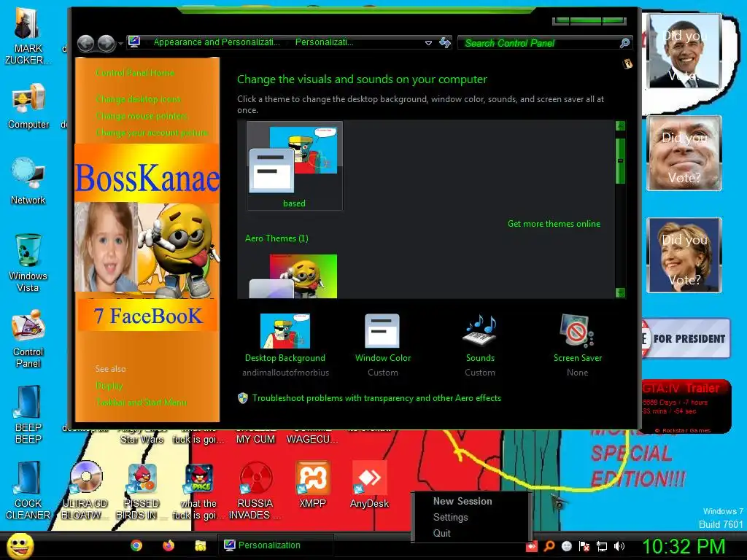Select the PISSED BIRDS IN... desktop icon
Viewport: 747px width, 560px height.
coord(142,491)
